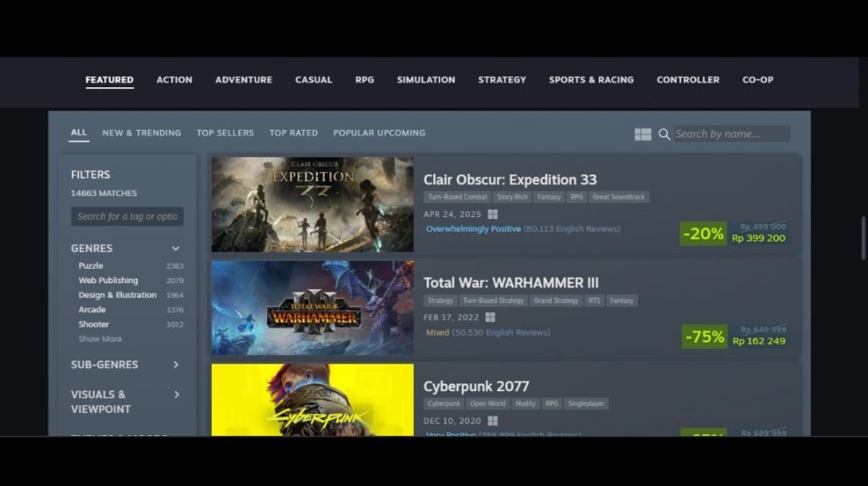Open the Adventure category tab
The width and height of the screenshot is (868, 486).
(243, 80)
